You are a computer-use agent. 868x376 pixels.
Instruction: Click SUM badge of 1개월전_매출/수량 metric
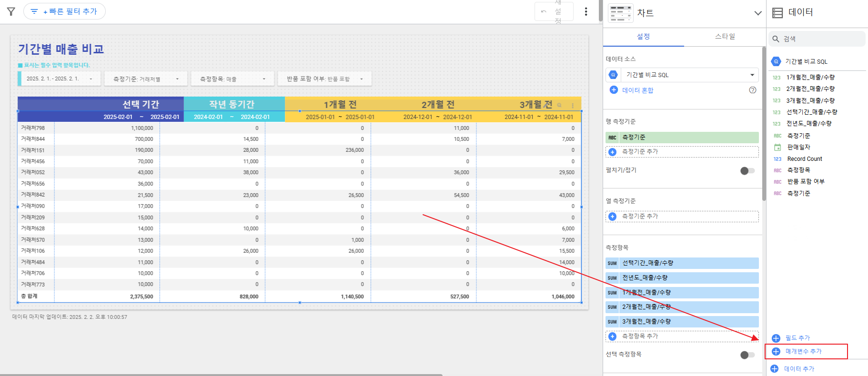(x=612, y=293)
